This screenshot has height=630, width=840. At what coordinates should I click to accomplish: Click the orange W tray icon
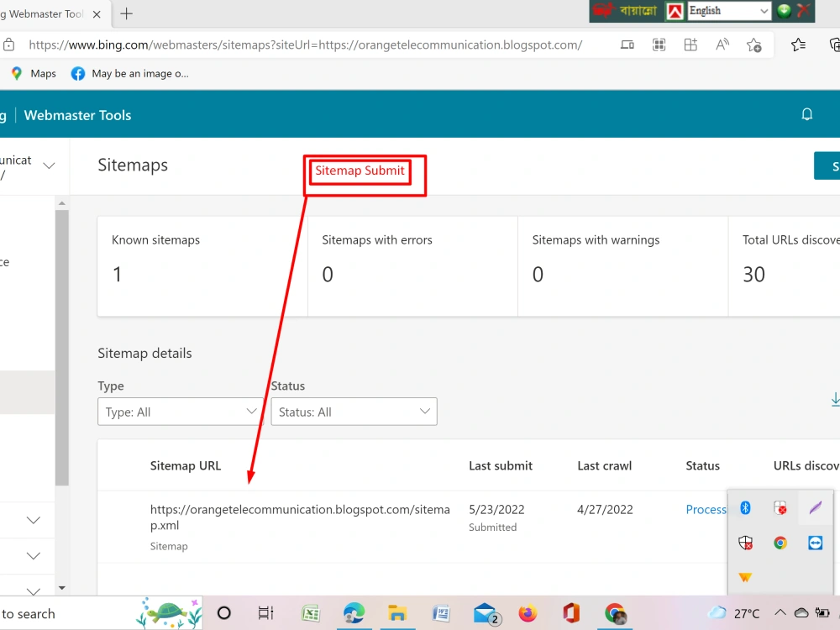[745, 577]
